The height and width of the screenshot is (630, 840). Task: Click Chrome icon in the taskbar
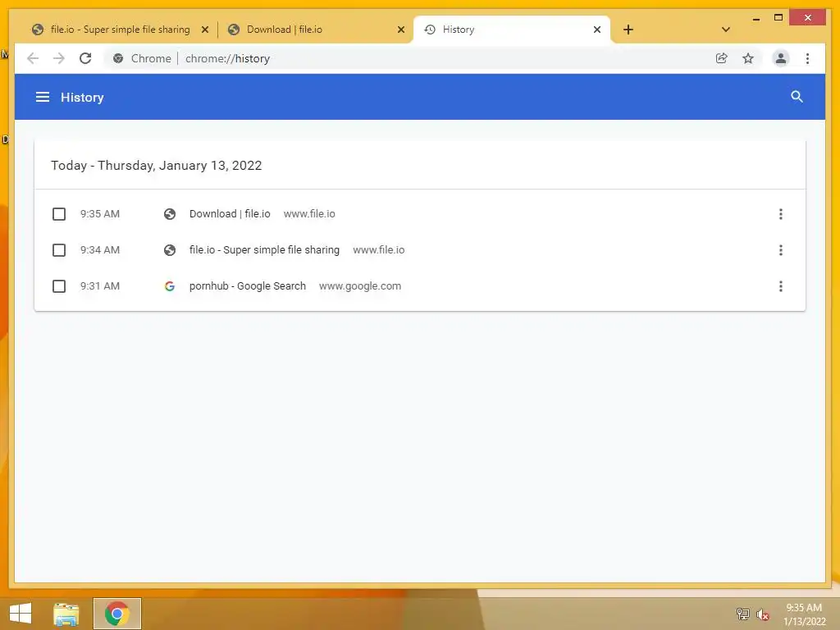tap(116, 614)
